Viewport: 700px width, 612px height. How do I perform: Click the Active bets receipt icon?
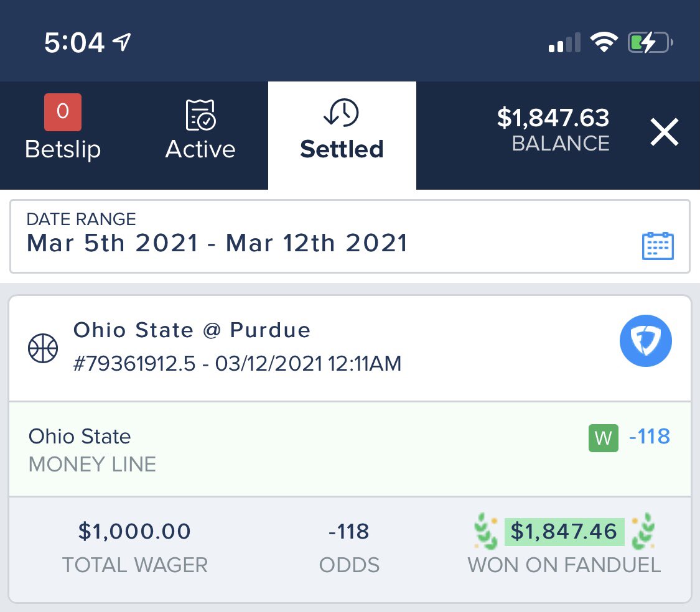(200, 114)
